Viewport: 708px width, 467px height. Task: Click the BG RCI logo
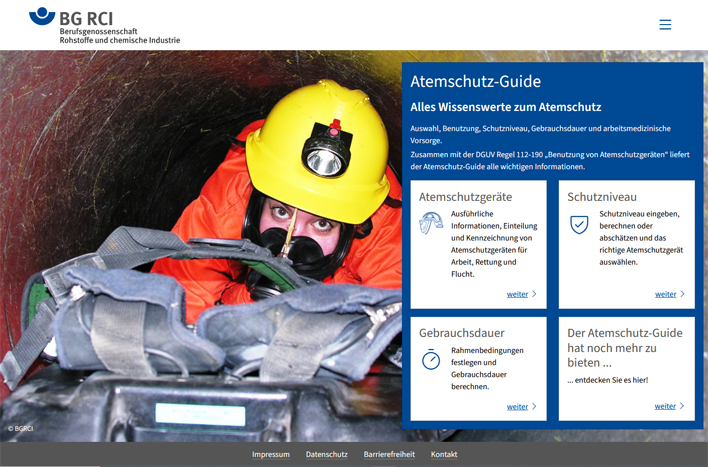(105, 26)
